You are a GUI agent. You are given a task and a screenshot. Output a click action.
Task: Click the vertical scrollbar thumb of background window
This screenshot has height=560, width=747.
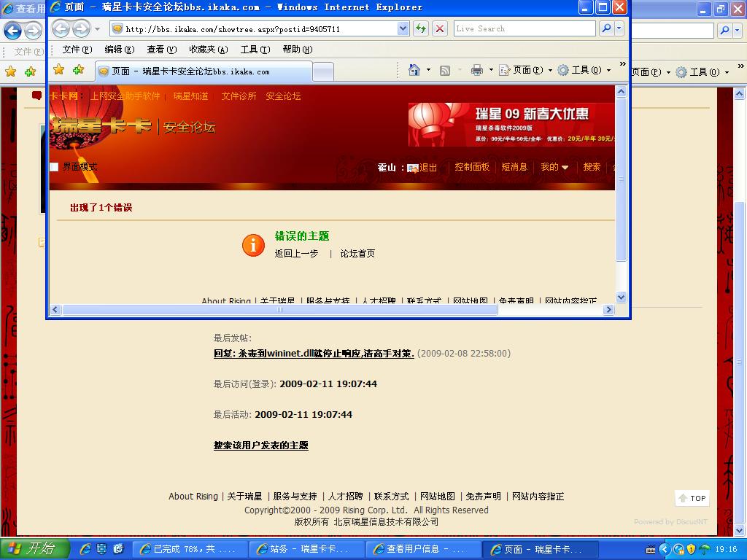740,362
